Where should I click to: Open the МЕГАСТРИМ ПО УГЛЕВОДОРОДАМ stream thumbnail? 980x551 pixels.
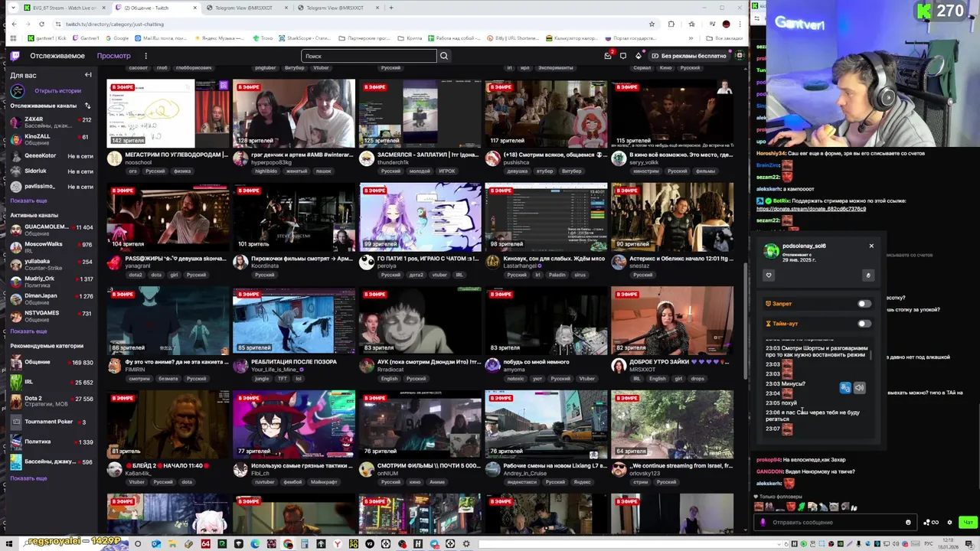(x=168, y=112)
